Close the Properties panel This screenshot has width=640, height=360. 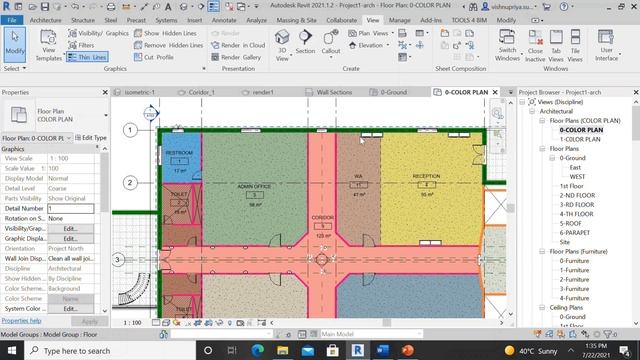pos(105,92)
